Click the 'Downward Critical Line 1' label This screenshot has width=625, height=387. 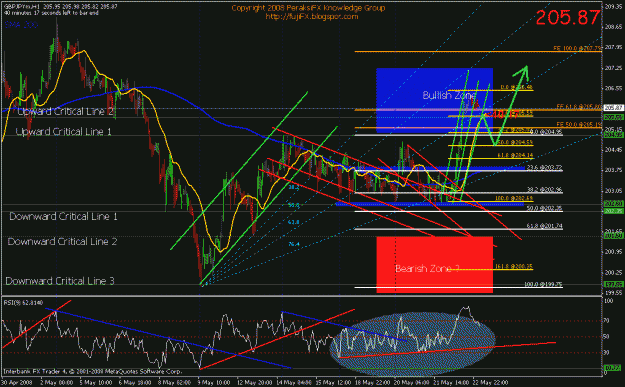pyautogui.click(x=63, y=216)
